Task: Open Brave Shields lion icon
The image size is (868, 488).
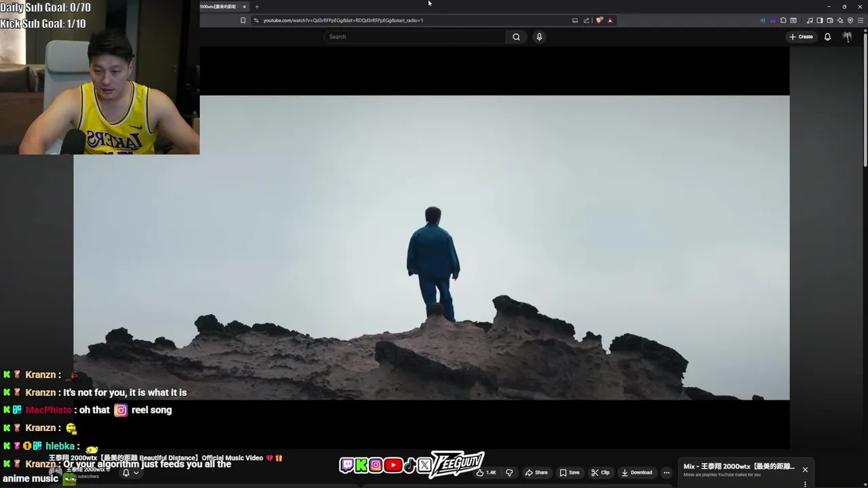Action: coord(599,20)
